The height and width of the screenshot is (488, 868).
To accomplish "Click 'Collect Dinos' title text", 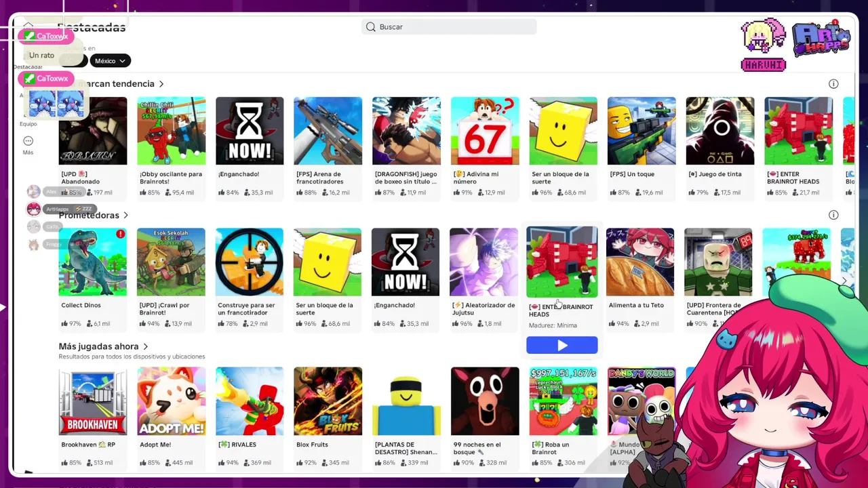I will point(81,306).
